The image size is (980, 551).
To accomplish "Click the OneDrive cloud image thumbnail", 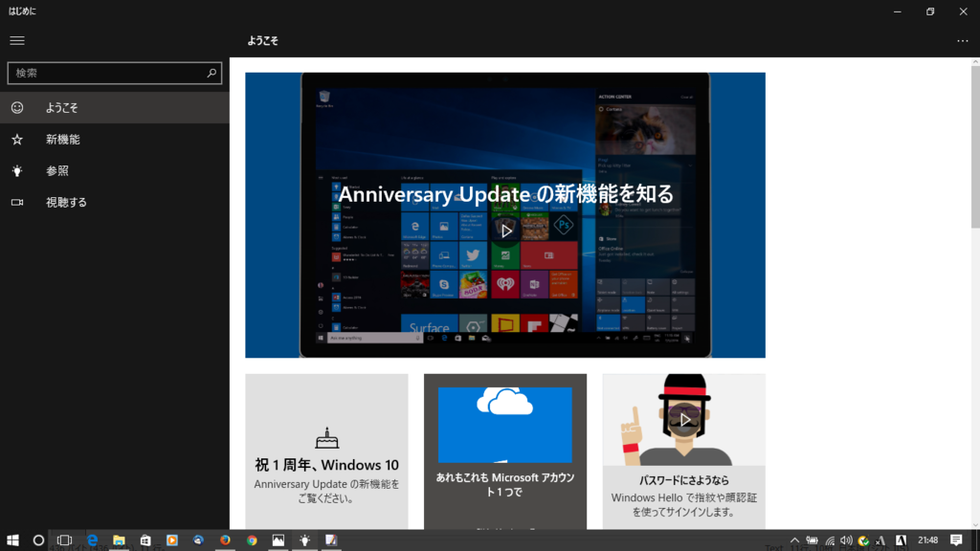I will [505, 425].
